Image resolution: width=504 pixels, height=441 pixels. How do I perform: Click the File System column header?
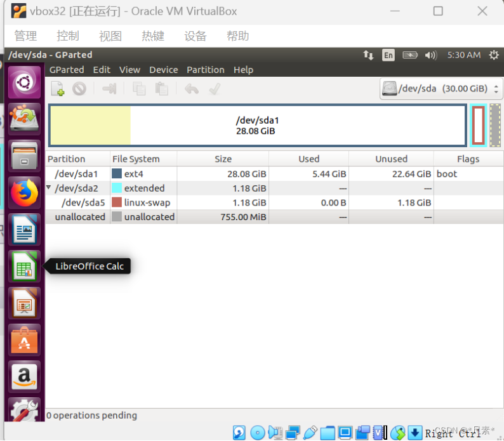pos(143,159)
